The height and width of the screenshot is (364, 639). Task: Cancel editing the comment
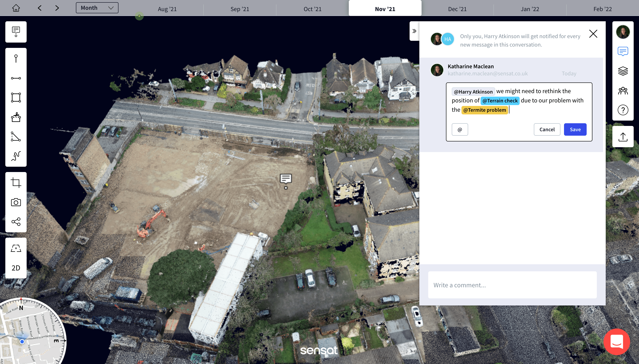click(547, 129)
